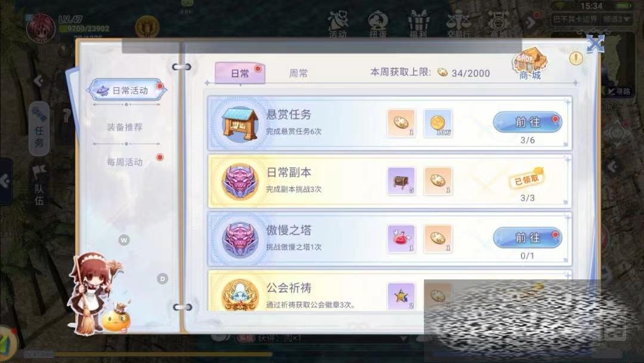Close the activity panel with X
Viewport: 644px width, 363px height.
point(595,44)
